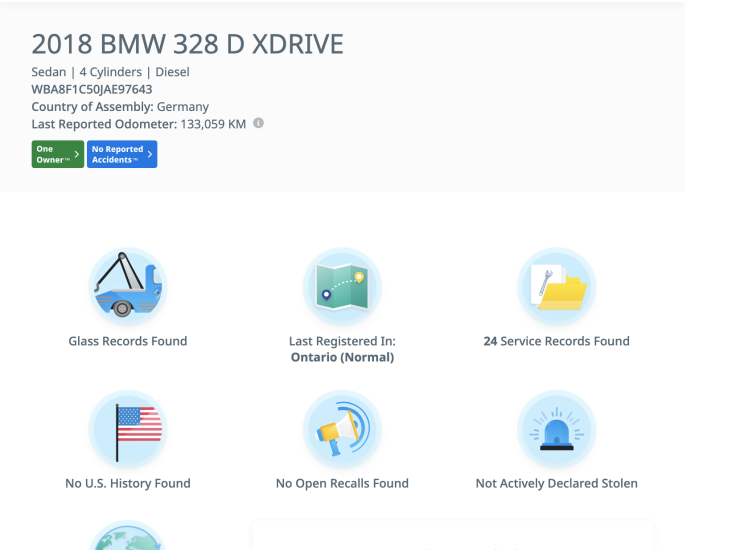This screenshot has width=740, height=550.
Task: Open the megaphone recalls icon
Action: point(342,429)
